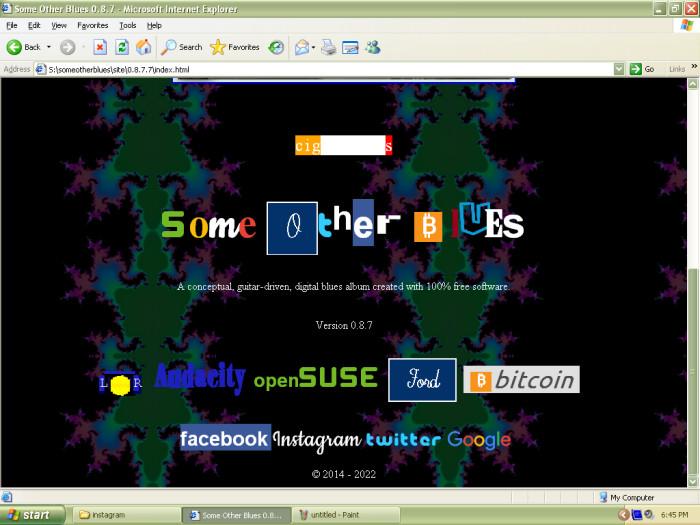Stop page loading with the red X icon
Viewport: 700px width, 525px height.
tap(100, 47)
